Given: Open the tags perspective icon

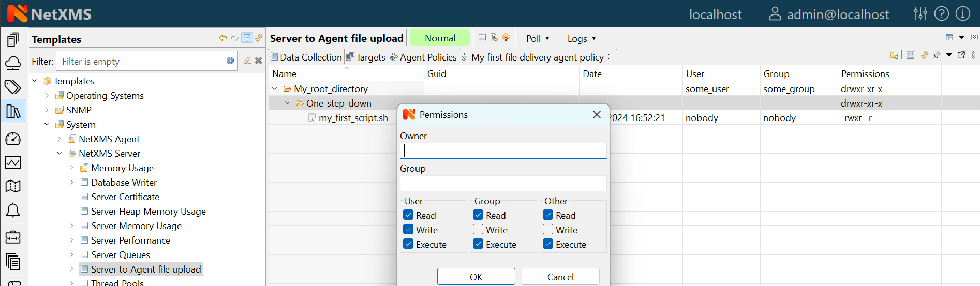Looking at the screenshot, I should click(13, 87).
